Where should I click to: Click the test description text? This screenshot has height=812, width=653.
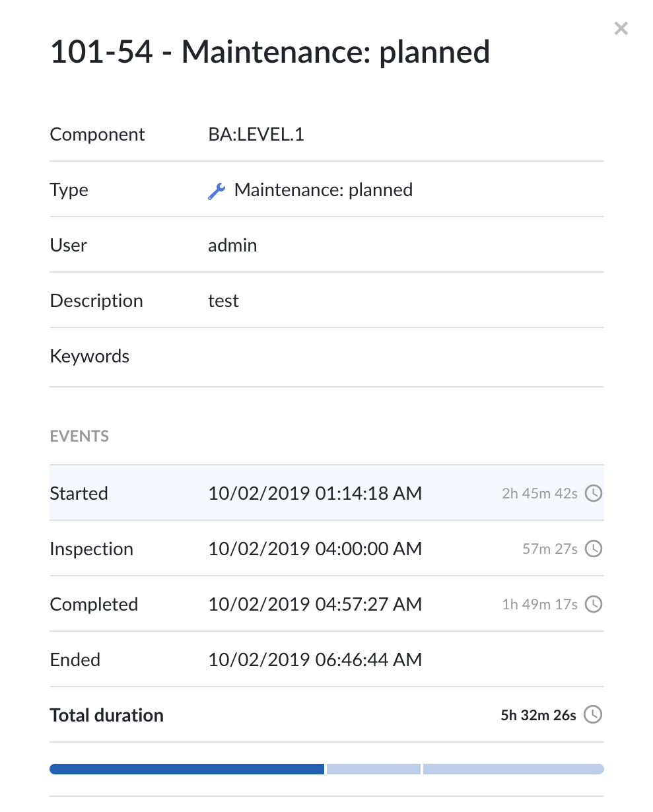pos(223,301)
